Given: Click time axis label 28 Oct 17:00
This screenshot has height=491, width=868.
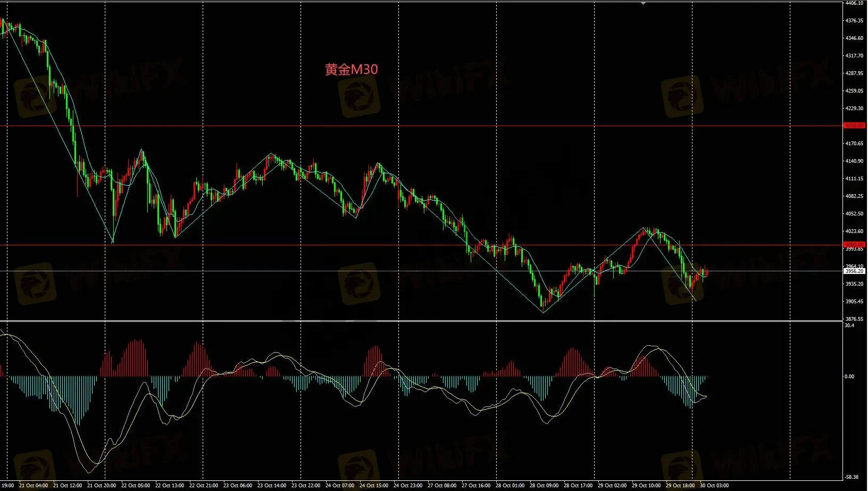Looking at the screenshot, I should coord(578,486).
